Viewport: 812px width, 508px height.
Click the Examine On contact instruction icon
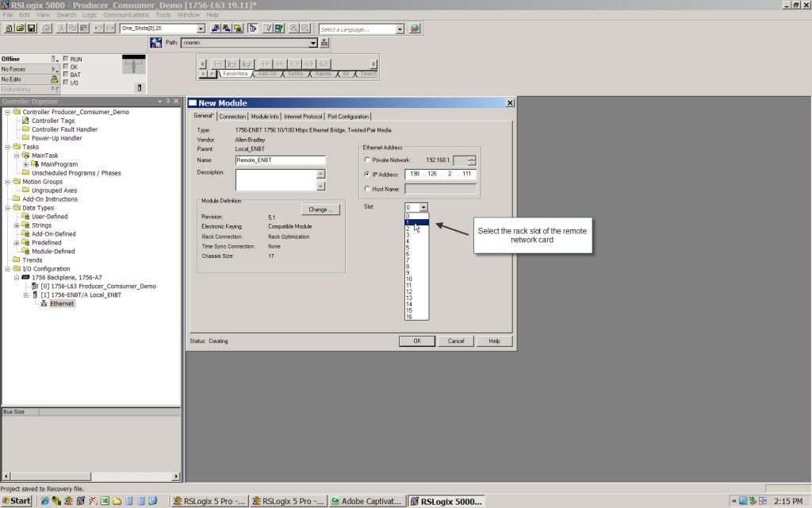tap(265, 64)
